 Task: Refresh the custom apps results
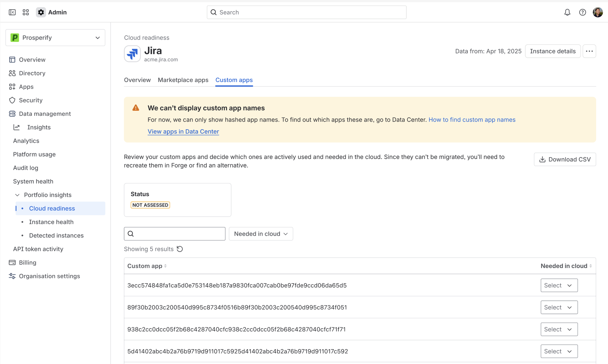click(x=180, y=249)
